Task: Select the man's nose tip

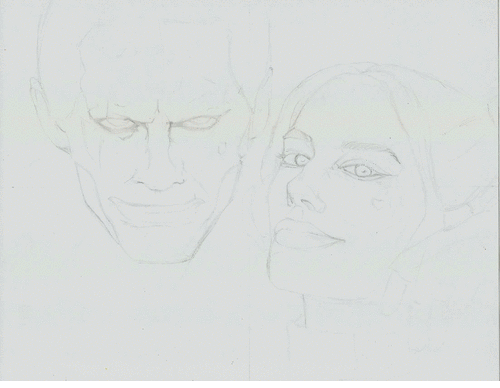Action: coord(160,184)
